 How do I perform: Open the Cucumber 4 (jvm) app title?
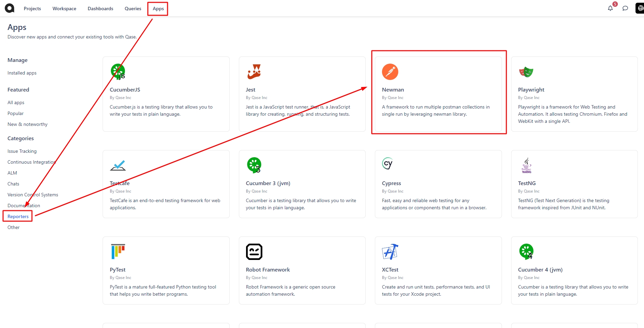[x=540, y=269]
